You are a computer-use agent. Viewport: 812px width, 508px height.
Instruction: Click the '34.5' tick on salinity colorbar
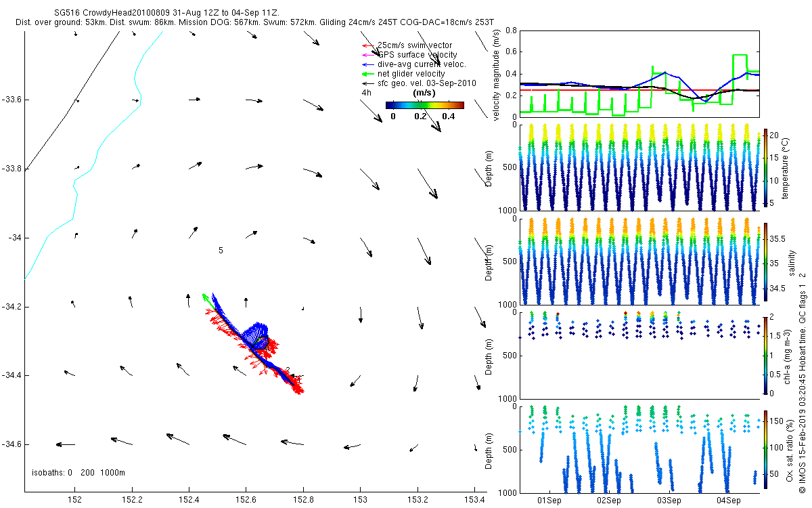coord(777,289)
